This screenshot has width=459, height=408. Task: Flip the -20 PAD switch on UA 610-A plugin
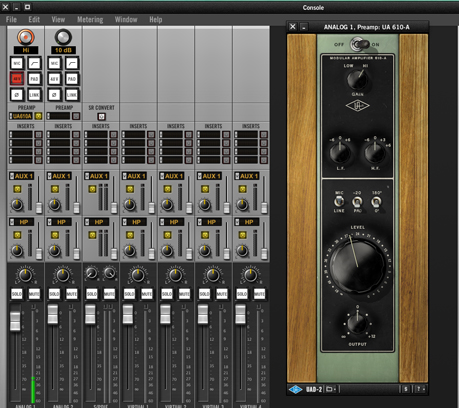357,201
